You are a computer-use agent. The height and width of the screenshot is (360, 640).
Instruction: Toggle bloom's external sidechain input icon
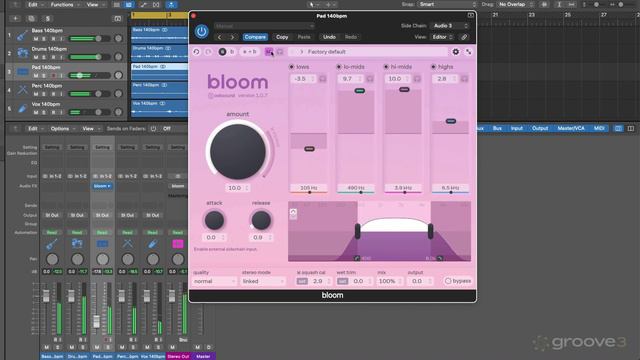(x=269, y=52)
